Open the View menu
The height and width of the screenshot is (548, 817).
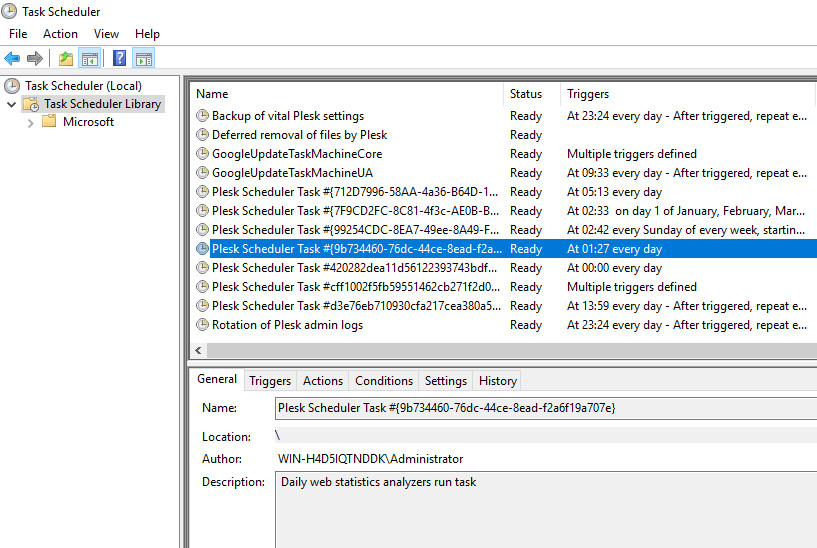[106, 34]
